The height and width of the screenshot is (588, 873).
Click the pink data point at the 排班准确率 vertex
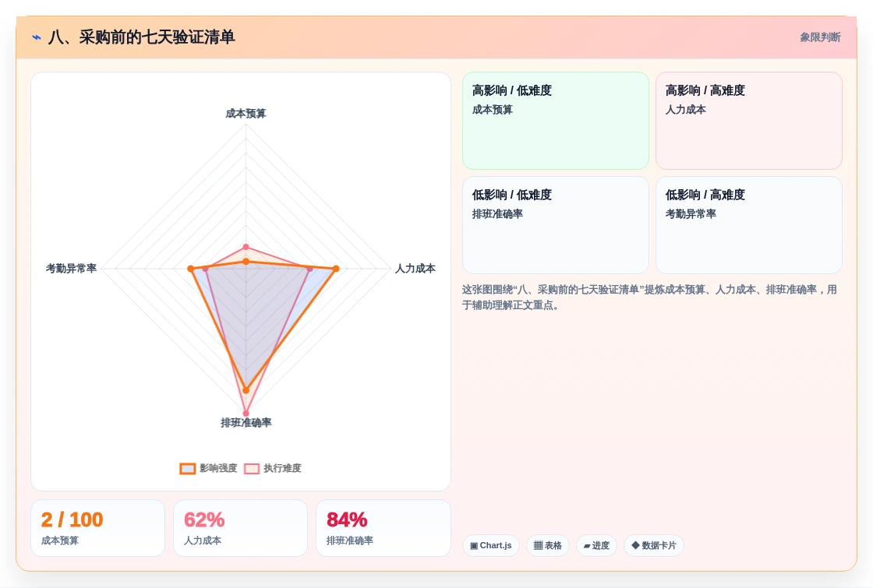[x=246, y=414]
